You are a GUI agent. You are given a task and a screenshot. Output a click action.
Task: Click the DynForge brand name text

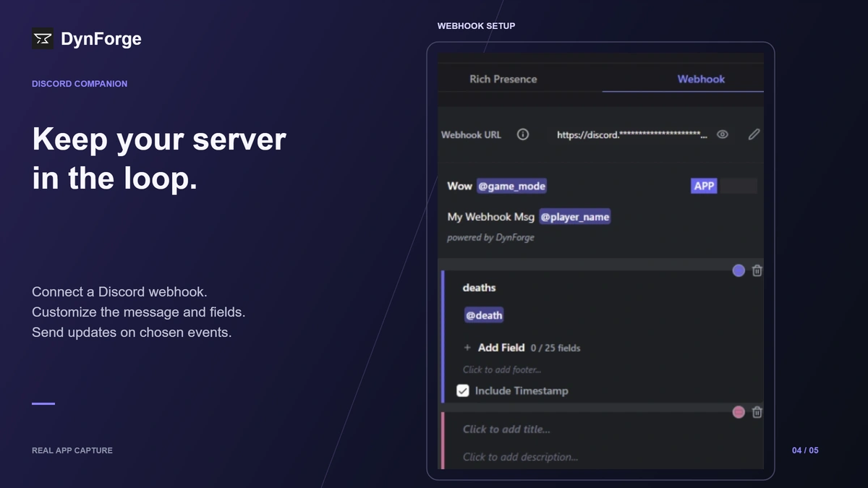coord(101,39)
